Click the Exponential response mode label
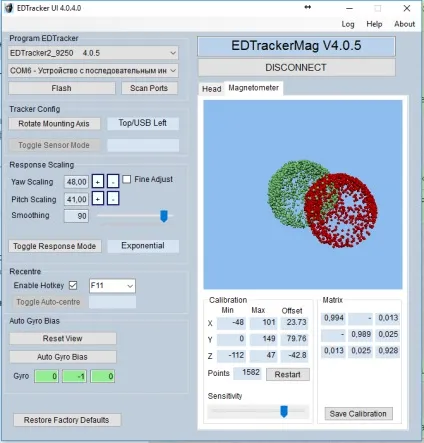Viewport: 424px width, 443px height. [143, 246]
